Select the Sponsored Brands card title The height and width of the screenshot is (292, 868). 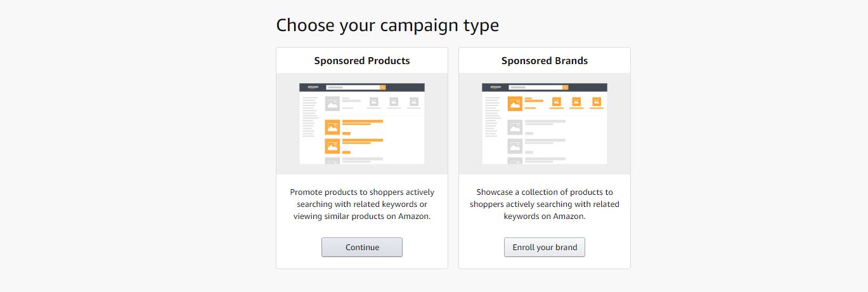545,61
